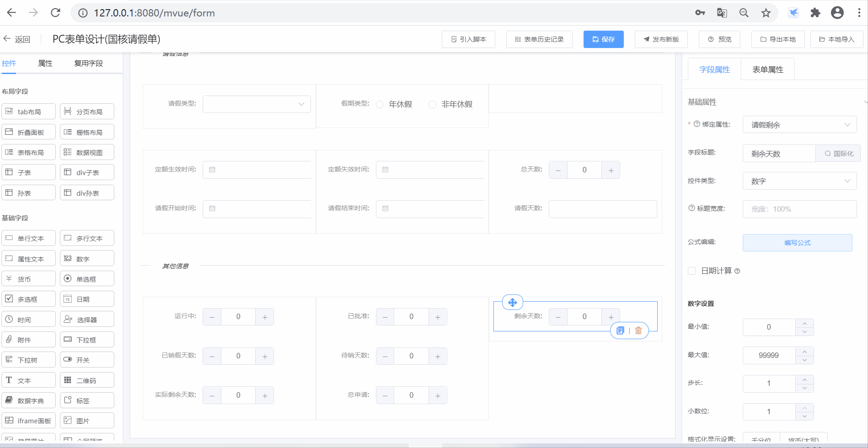Viewport: 868px width, 448px height.
Task: Click the 字段标题 input containing 剩余天数
Action: [779, 154]
